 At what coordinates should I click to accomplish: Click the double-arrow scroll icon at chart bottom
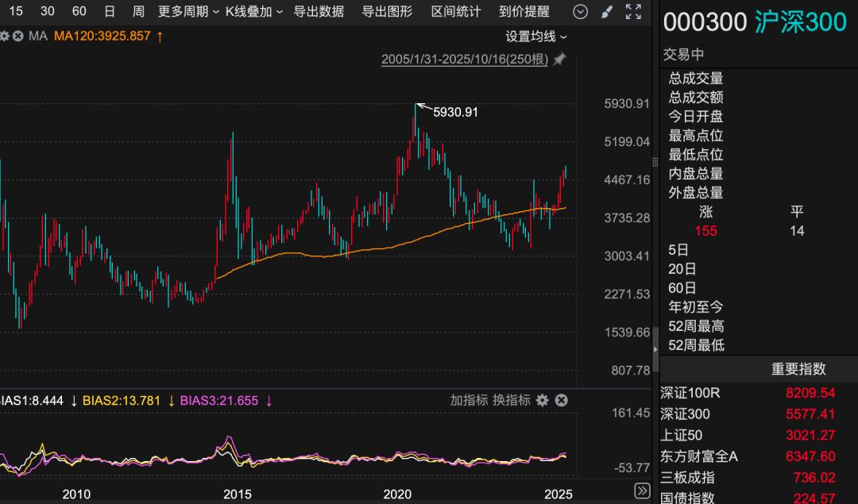641,492
